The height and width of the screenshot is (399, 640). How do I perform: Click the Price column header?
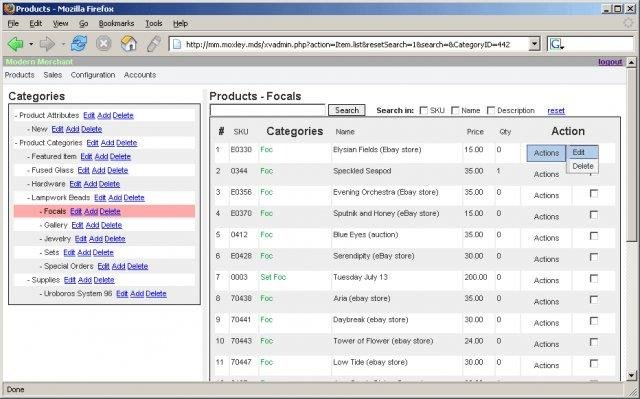point(475,132)
